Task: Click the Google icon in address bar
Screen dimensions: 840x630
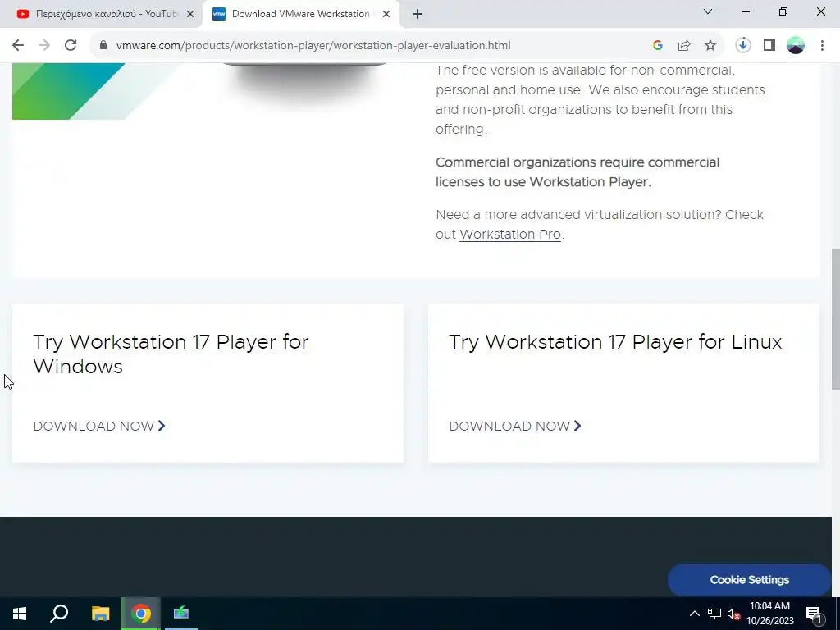Action: click(x=658, y=46)
